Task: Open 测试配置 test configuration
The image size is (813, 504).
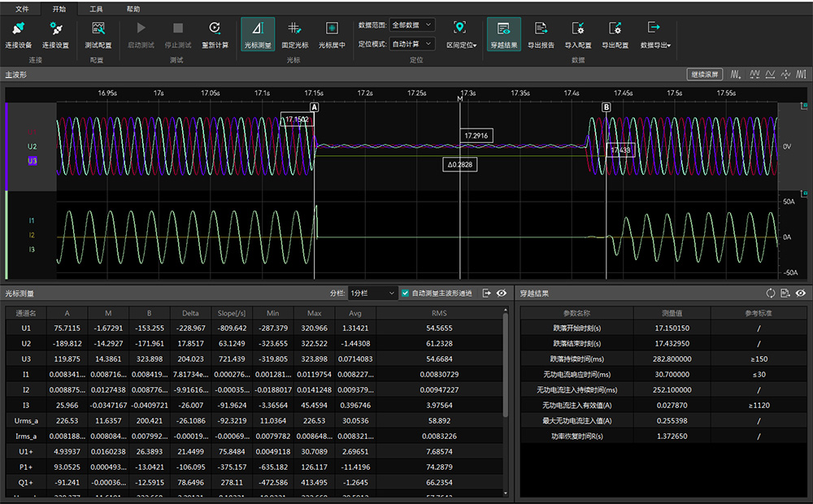Action: 98,28
